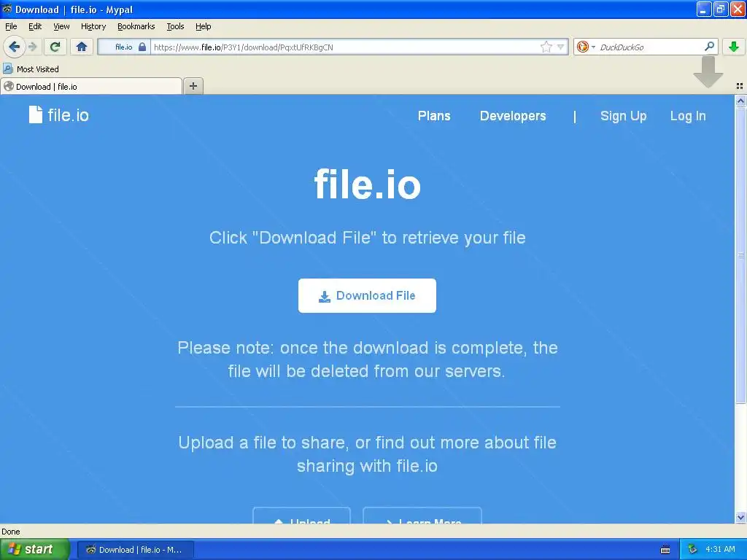This screenshot has width=747, height=560.
Task: Click the Download File button
Action: coord(367,296)
